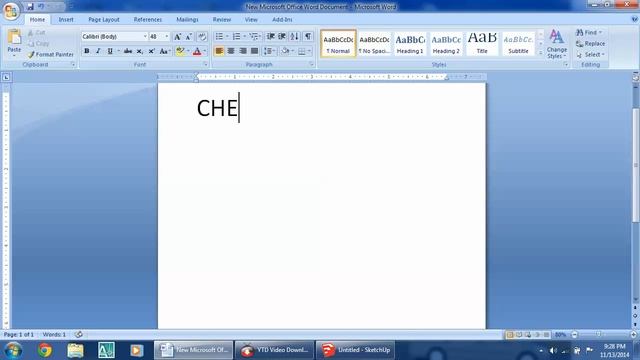The image size is (640, 360).
Task: Open View tab
Action: [251, 20]
